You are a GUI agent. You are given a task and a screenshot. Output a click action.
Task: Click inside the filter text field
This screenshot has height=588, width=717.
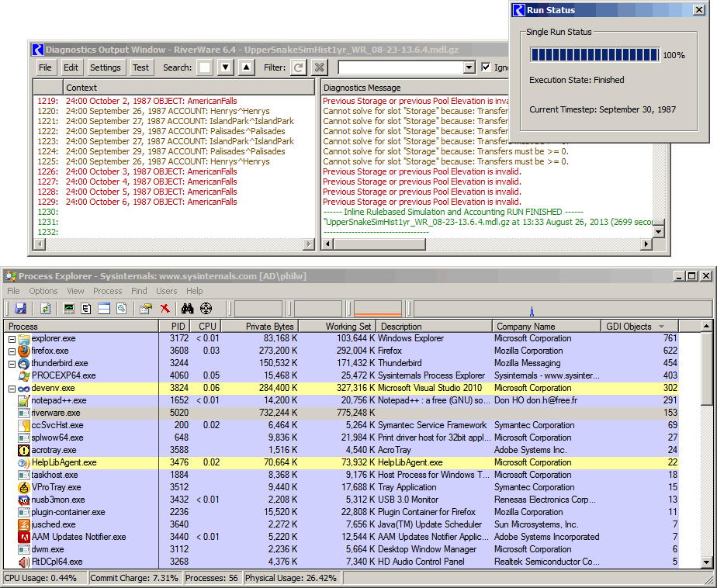pos(400,67)
